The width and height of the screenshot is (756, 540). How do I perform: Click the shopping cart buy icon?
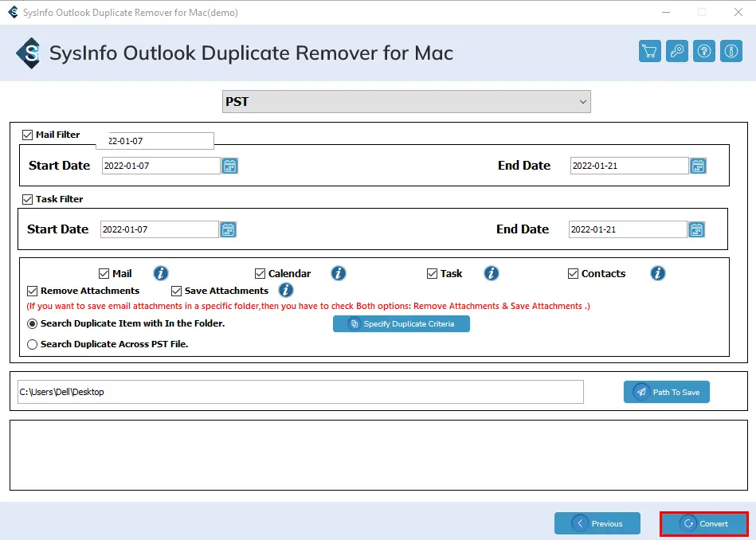point(649,51)
